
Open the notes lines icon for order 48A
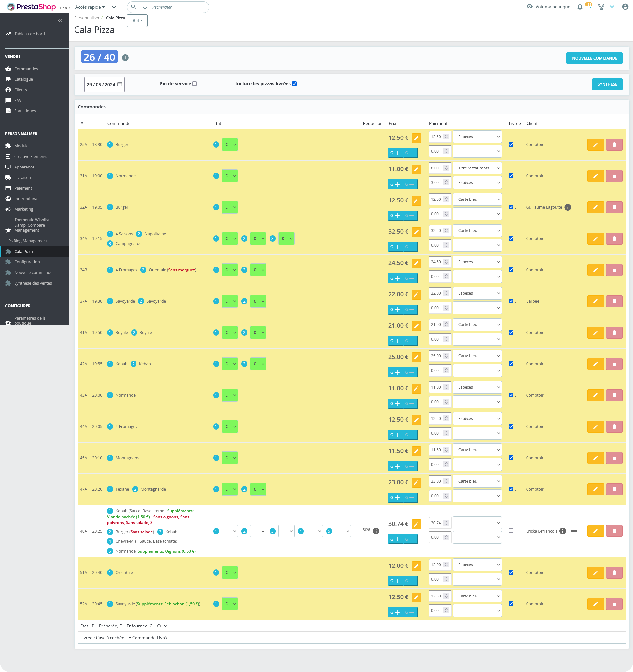pyautogui.click(x=574, y=531)
